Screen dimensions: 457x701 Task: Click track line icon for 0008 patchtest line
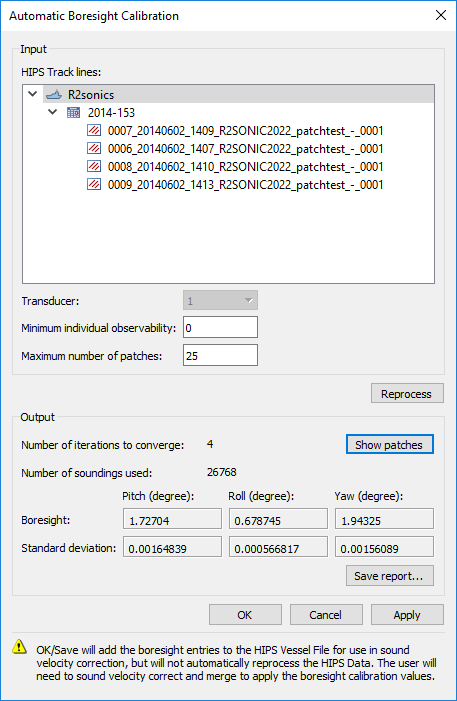94,166
